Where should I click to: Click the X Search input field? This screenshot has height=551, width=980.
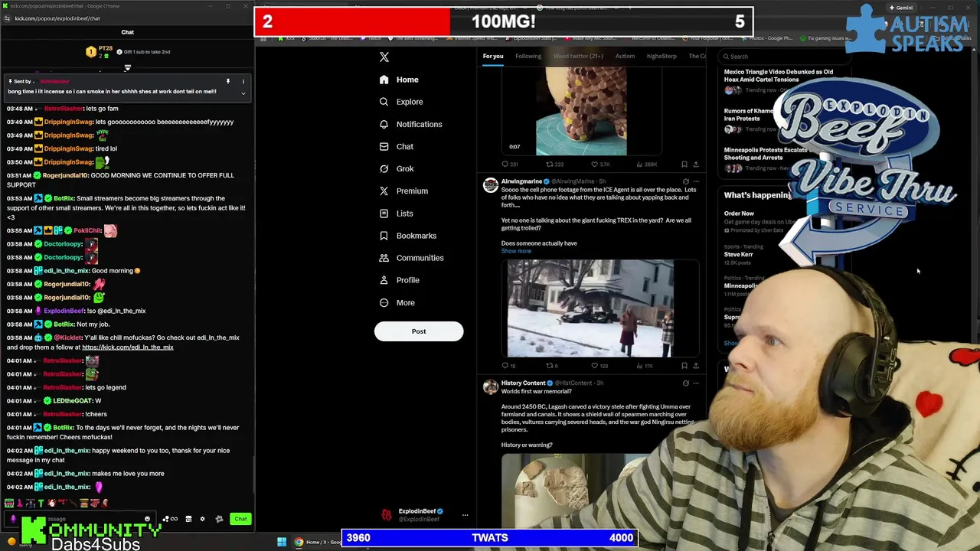point(785,57)
